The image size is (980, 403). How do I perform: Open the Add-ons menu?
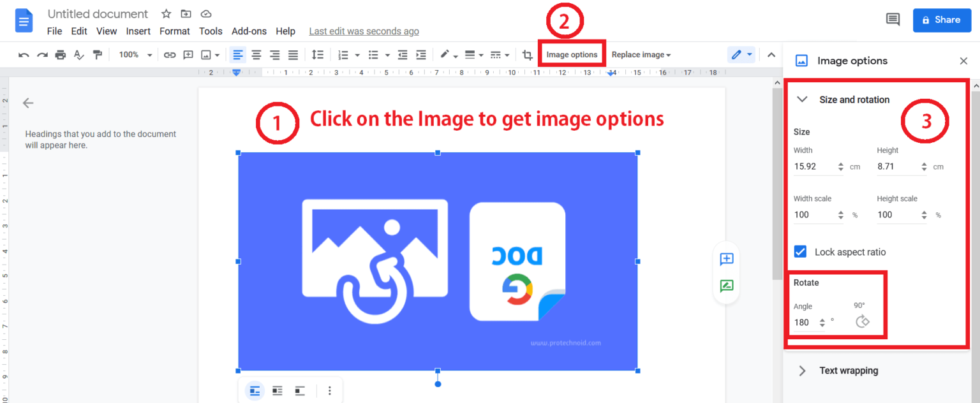[250, 31]
